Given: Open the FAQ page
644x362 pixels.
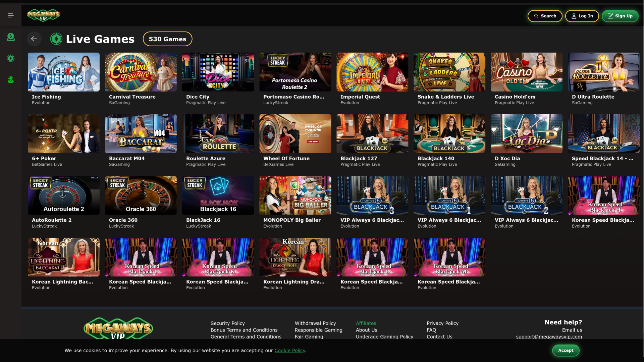Looking at the screenshot, I should coord(431,330).
